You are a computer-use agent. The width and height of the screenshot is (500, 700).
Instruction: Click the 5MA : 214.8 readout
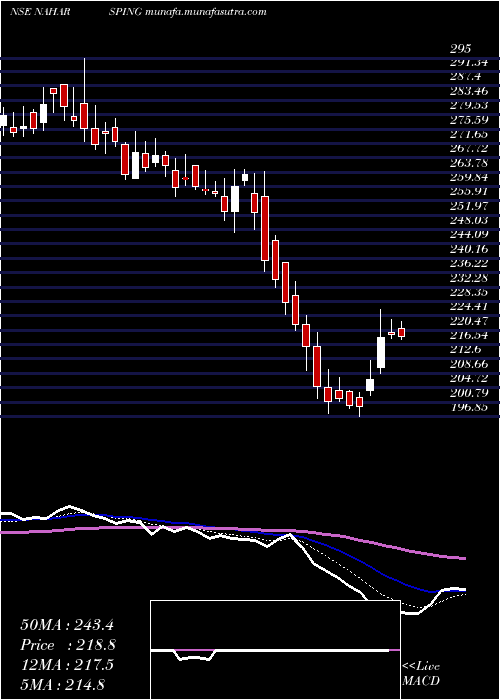pyautogui.click(x=62, y=685)
